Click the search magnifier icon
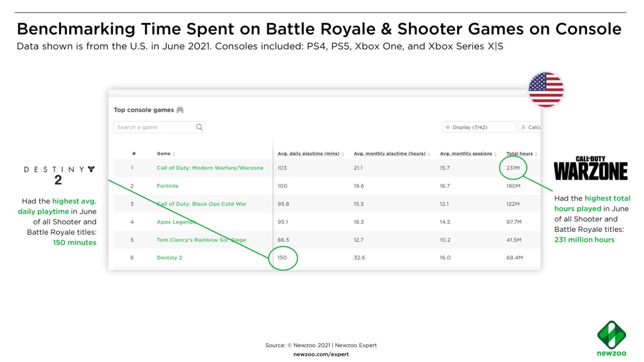 click(199, 127)
